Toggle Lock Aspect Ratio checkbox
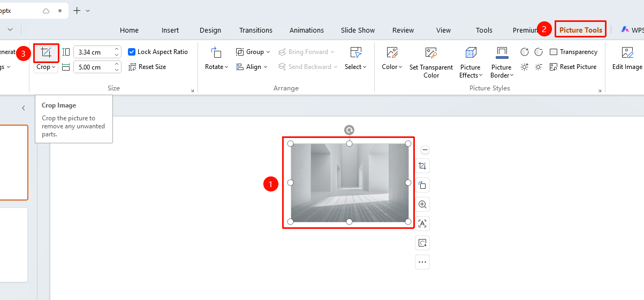This screenshot has height=300, width=644. point(132,52)
